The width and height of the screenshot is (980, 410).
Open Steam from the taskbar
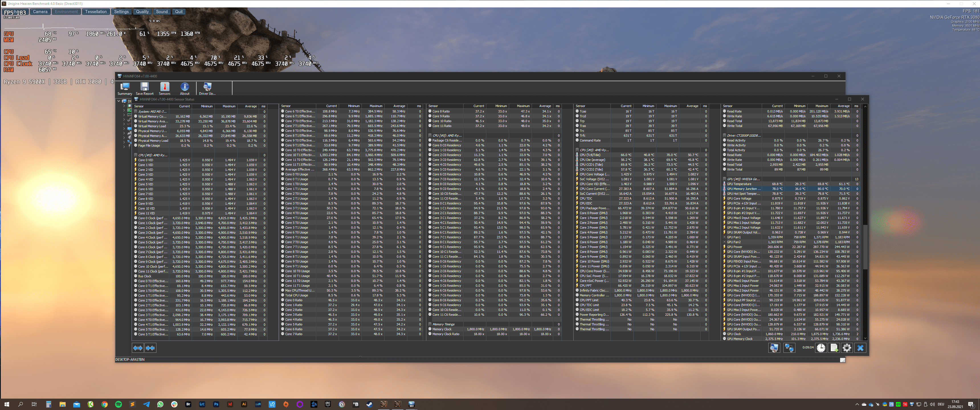tap(369, 404)
